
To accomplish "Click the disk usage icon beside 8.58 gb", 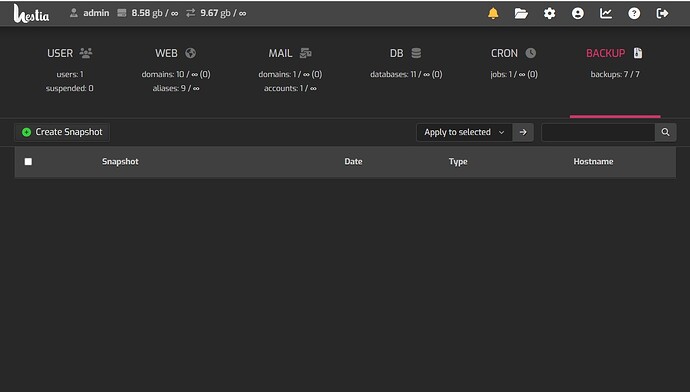I will coord(121,13).
